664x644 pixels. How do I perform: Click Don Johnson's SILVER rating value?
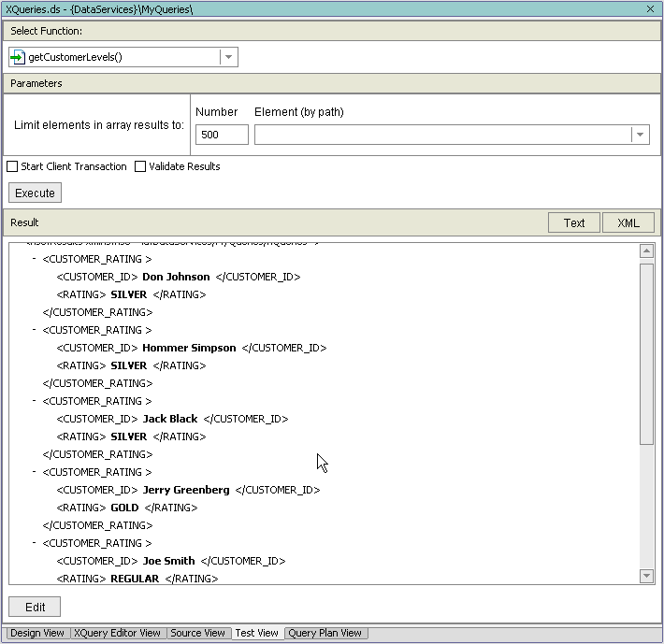tap(129, 294)
